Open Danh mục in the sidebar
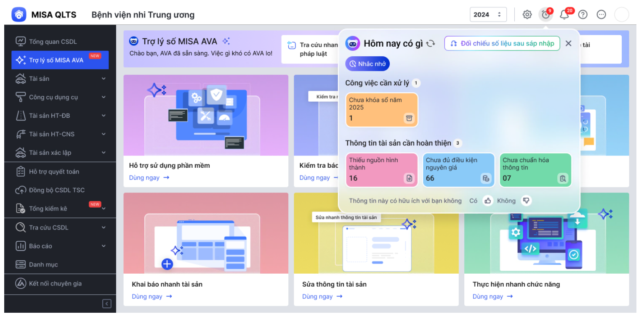 (60, 264)
